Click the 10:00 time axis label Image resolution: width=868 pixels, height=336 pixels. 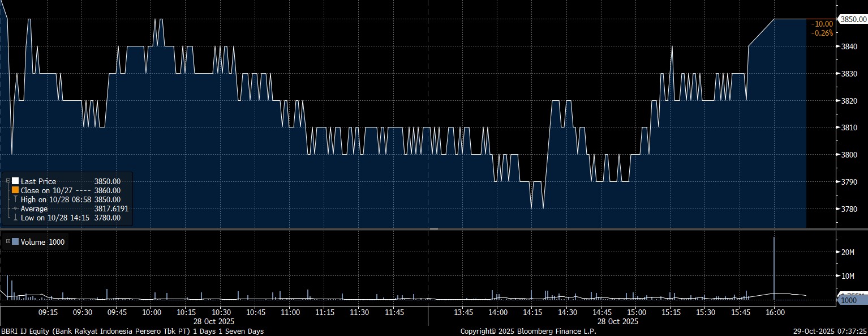pos(152,312)
